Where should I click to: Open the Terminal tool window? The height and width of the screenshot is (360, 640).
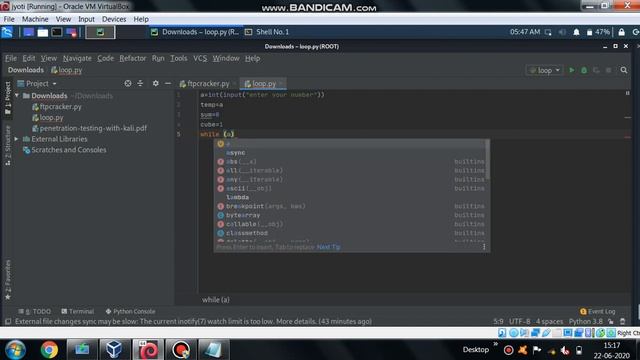coord(78,311)
